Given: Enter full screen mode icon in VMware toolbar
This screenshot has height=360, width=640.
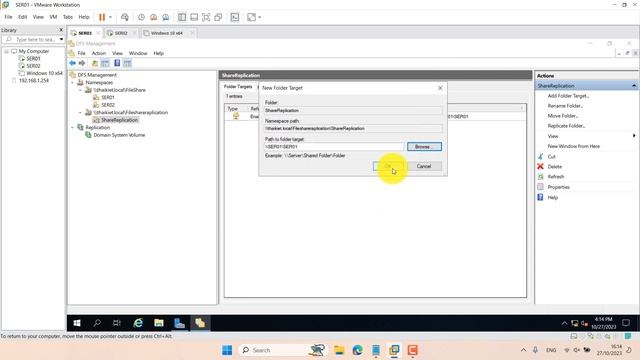Looking at the screenshot, I should coord(206,17).
